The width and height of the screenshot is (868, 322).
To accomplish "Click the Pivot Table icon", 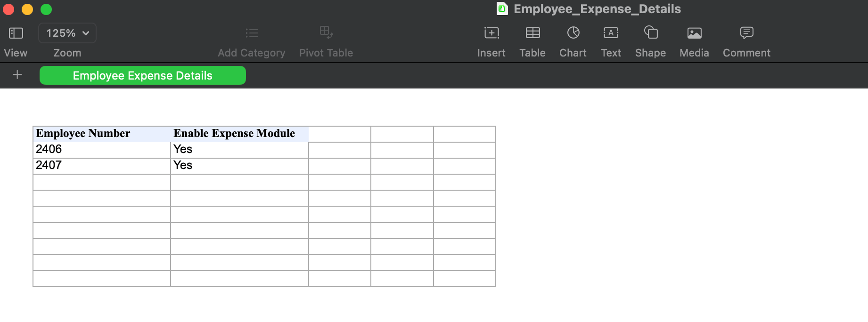I will (326, 32).
